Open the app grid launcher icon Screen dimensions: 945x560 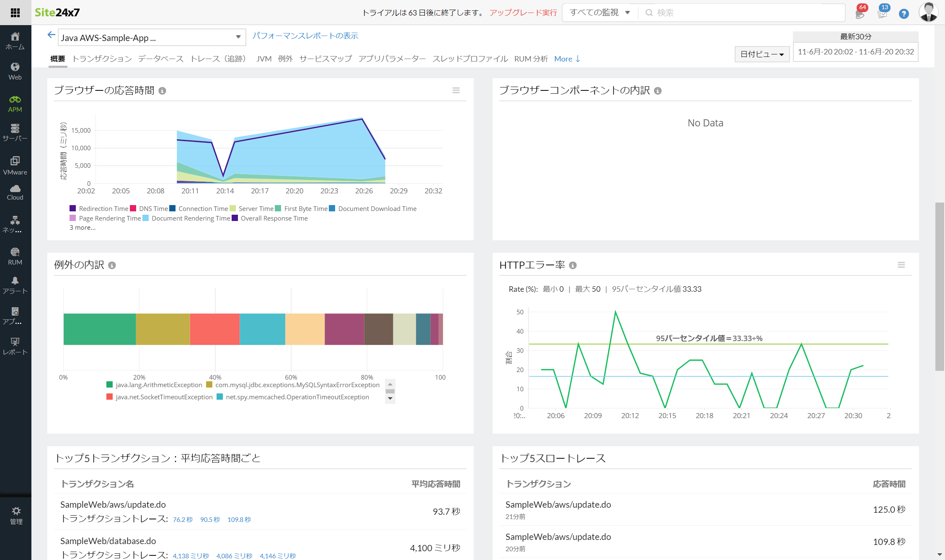pyautogui.click(x=15, y=13)
